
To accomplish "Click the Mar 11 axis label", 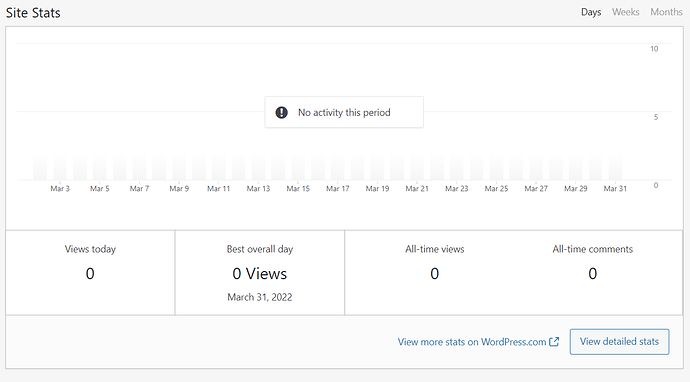I will coord(219,188).
